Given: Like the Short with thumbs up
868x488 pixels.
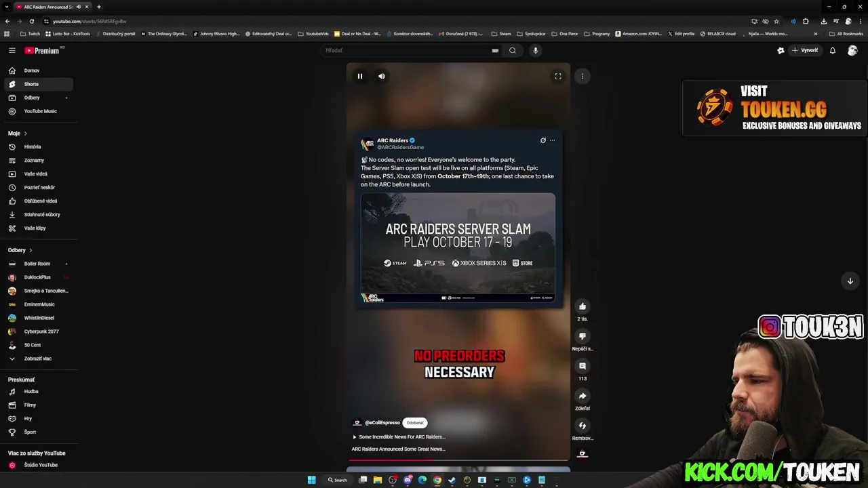Looking at the screenshot, I should click(583, 306).
